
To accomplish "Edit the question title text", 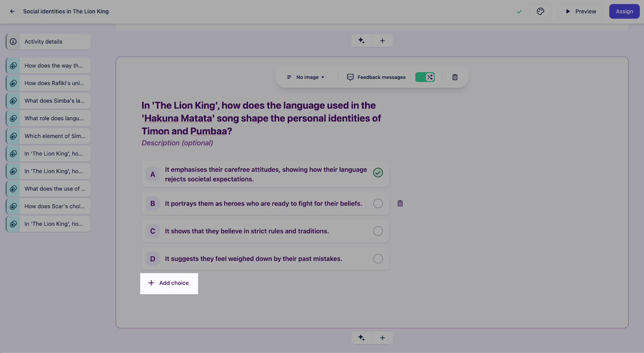I will click(x=261, y=118).
